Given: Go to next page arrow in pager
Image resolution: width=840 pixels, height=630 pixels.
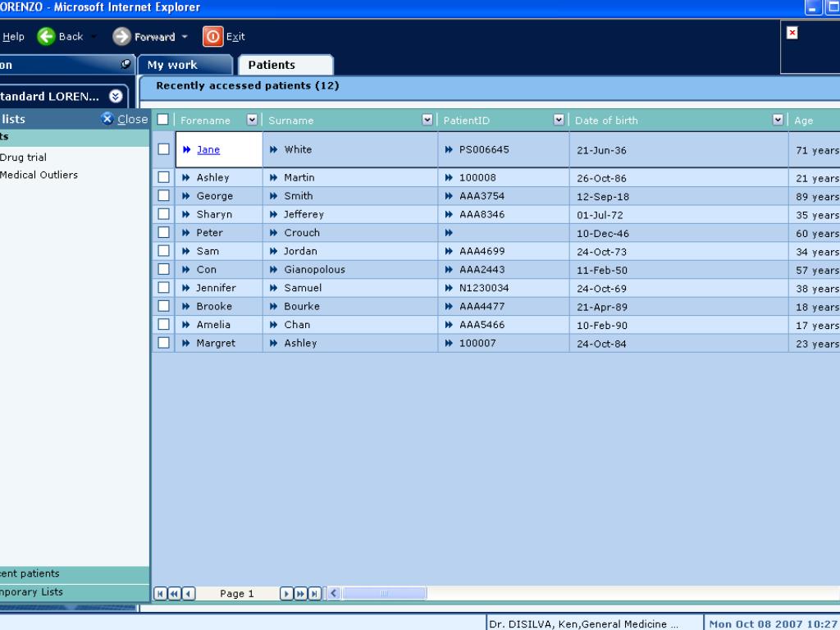Looking at the screenshot, I should click(286, 593).
